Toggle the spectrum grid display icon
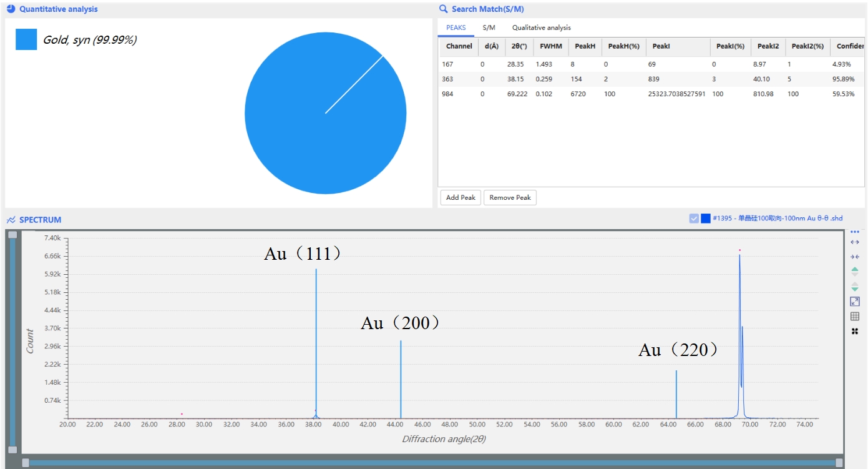 [855, 315]
